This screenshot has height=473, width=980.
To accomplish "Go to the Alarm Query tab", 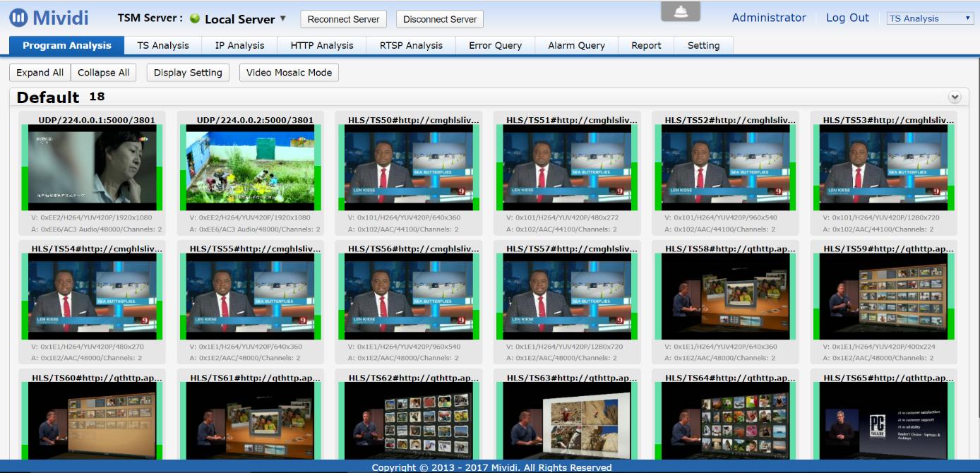I will tap(576, 45).
